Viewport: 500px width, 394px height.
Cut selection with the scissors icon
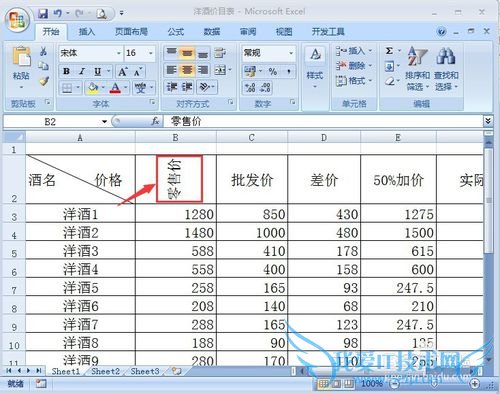pos(43,52)
